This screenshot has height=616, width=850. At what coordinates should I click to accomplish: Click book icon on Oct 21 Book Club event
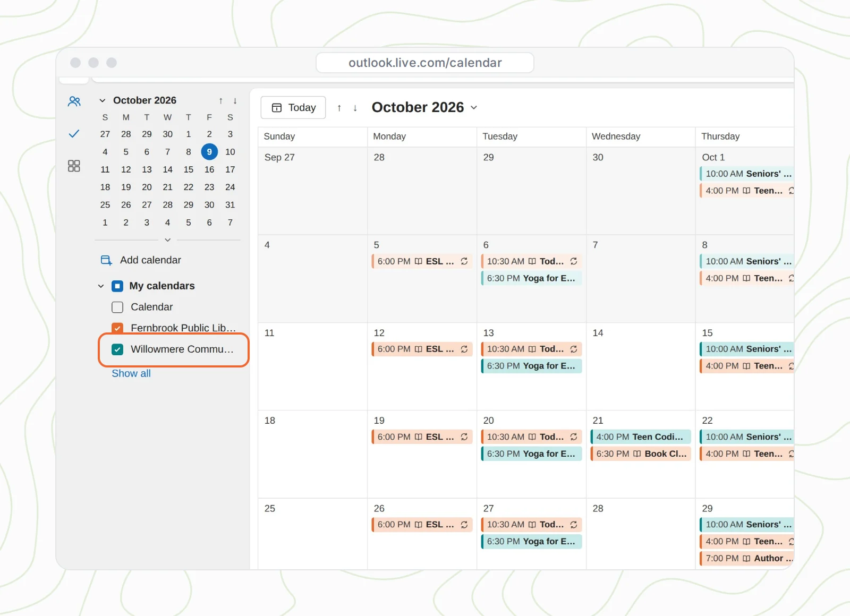click(637, 454)
